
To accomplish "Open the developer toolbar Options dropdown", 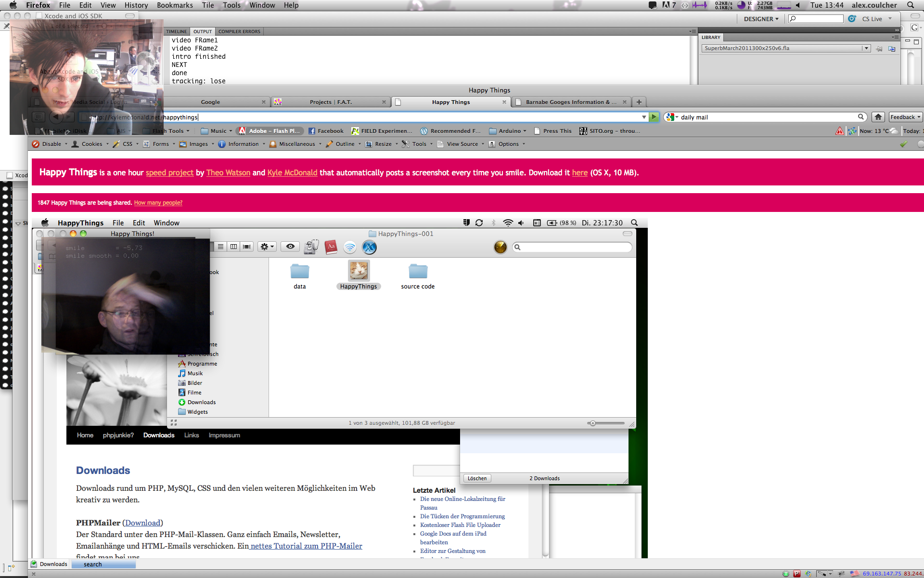I will pyautogui.click(x=507, y=144).
